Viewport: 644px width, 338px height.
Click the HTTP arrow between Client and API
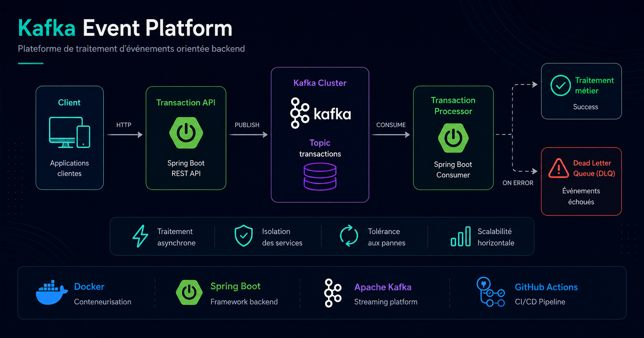[125, 135]
